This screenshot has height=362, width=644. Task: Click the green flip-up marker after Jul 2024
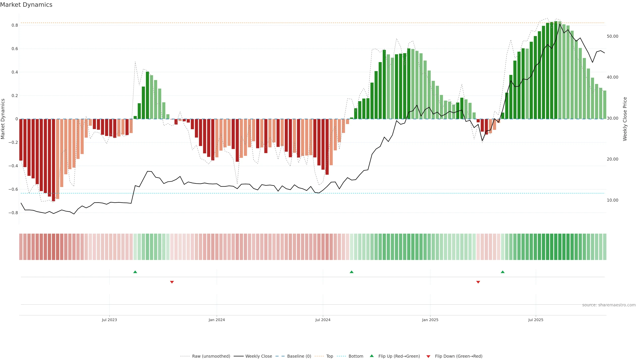352,272
